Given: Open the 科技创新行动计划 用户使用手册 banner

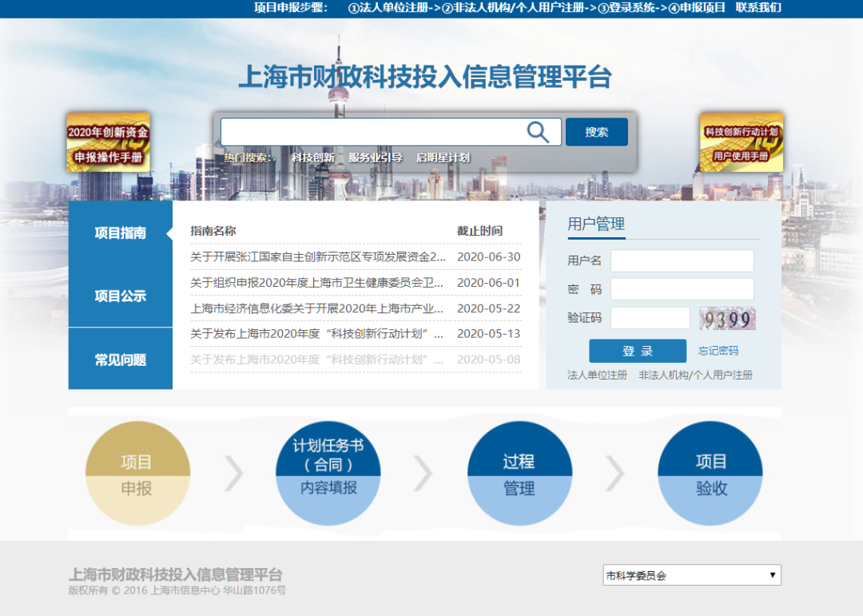Looking at the screenshot, I should tap(742, 142).
